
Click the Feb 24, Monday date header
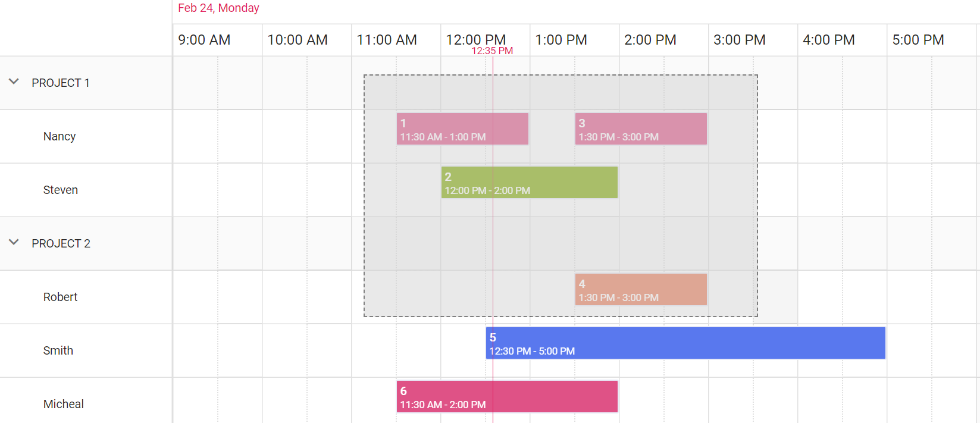(218, 8)
